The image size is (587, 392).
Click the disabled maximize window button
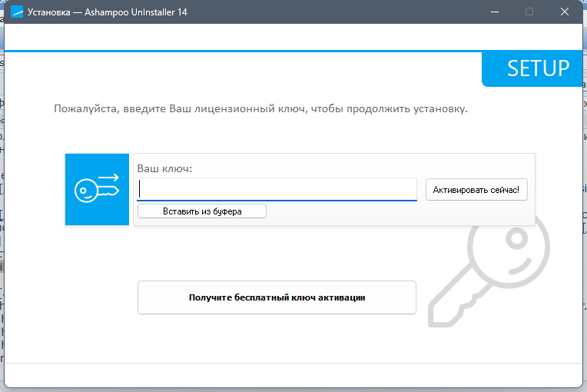coord(529,12)
